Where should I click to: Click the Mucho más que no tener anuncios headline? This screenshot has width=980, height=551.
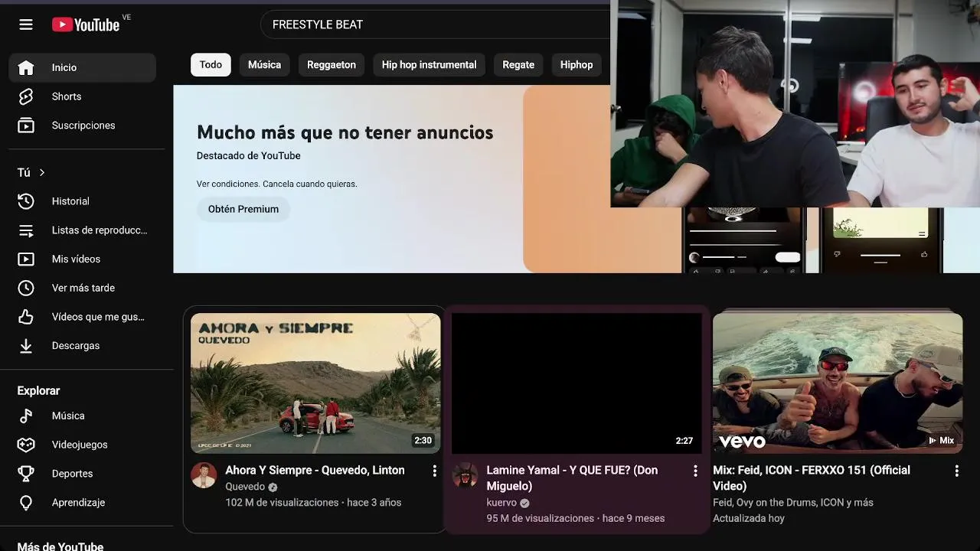345,132
